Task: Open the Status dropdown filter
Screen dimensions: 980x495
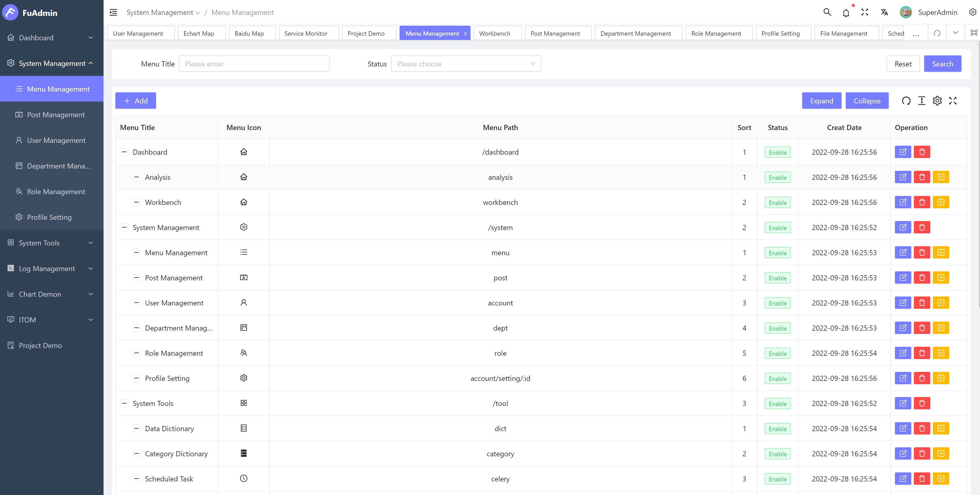Action: 466,64
